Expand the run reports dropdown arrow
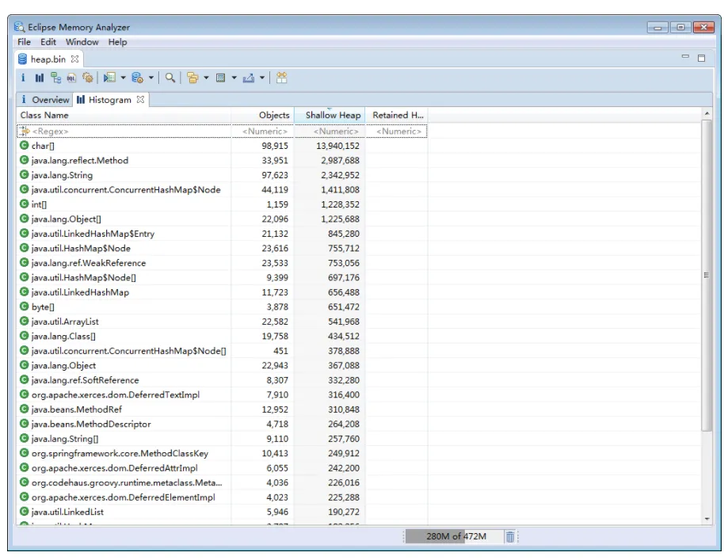This screenshot has height=560, width=728. click(x=123, y=78)
